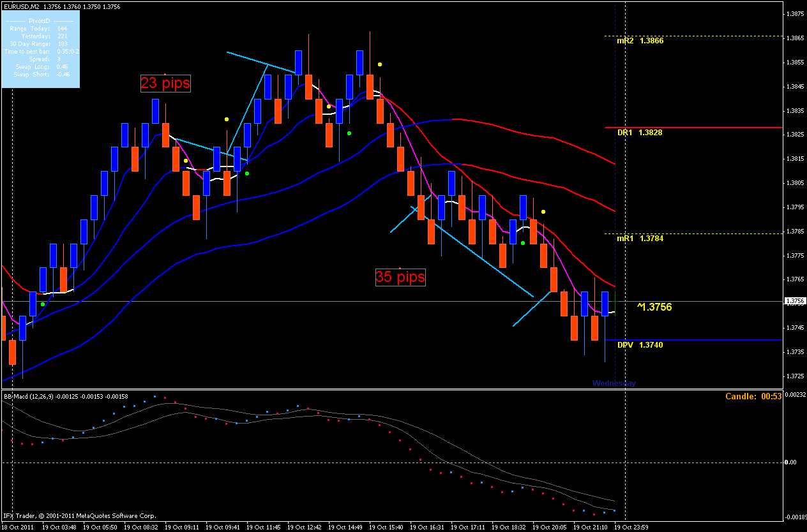
Task: Select the '35 pips' text label
Action: (x=400, y=277)
